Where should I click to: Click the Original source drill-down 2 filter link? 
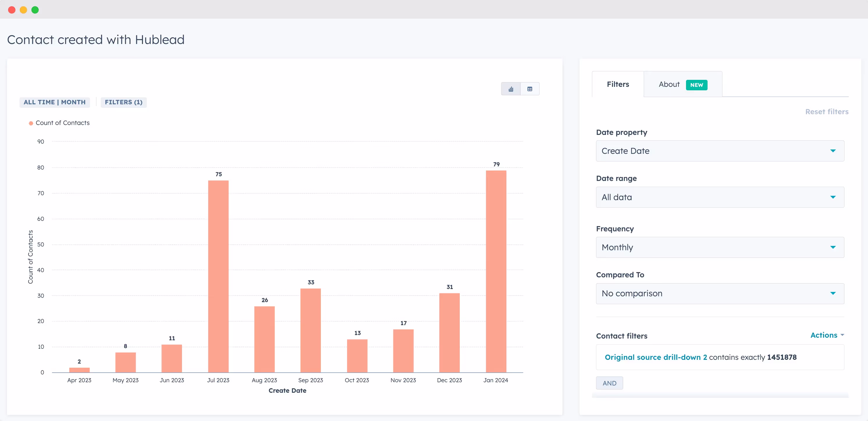pyautogui.click(x=656, y=357)
